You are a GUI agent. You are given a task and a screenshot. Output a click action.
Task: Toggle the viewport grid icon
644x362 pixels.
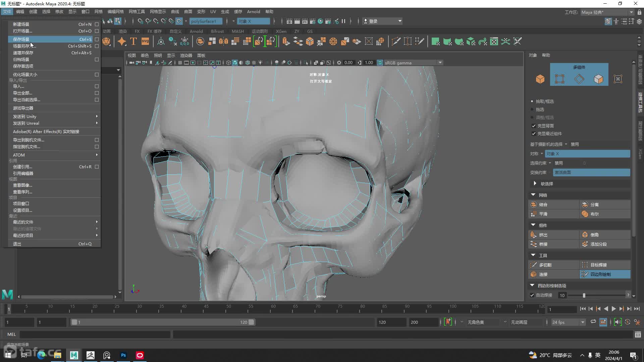[x=180, y=63]
